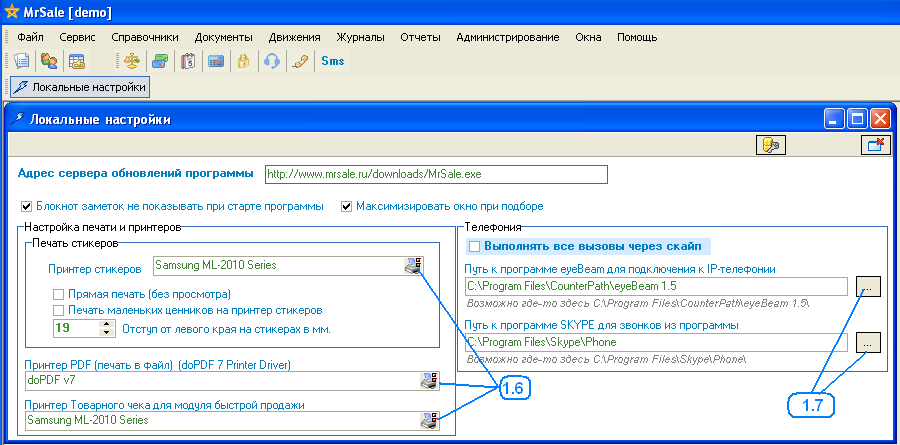Click the margin value field showing 19
The image size is (900, 445).
[x=76, y=328]
